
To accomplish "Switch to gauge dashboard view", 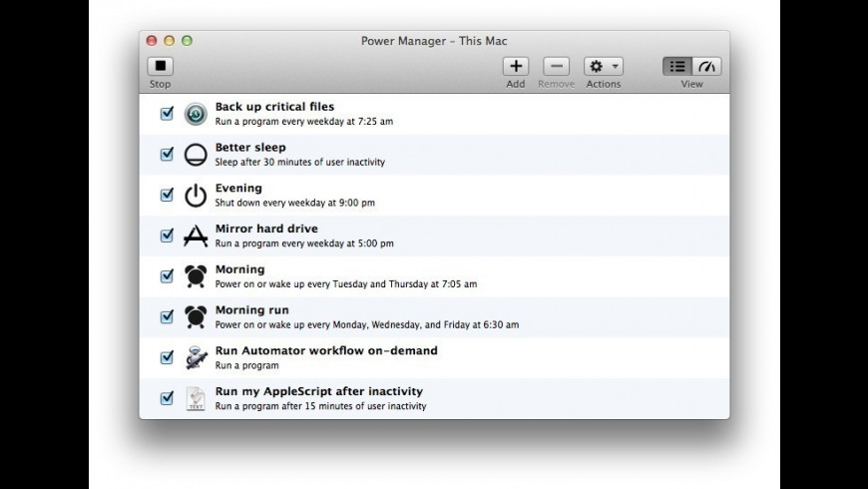I will [x=706, y=67].
